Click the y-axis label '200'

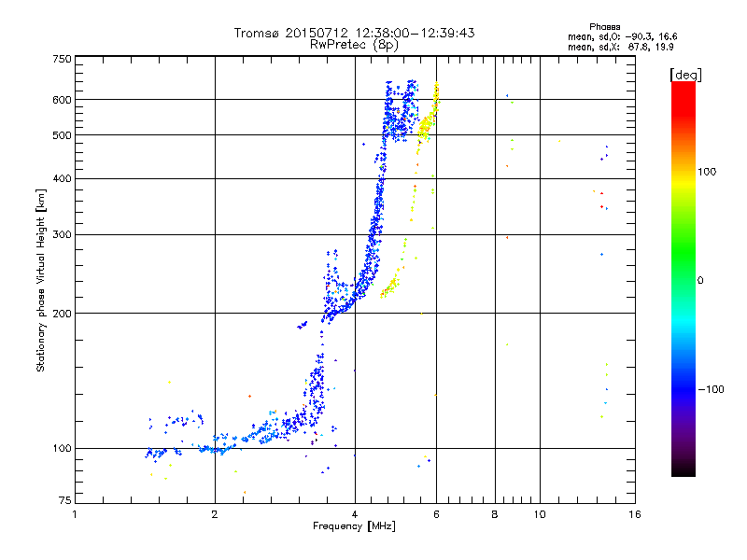(62, 314)
